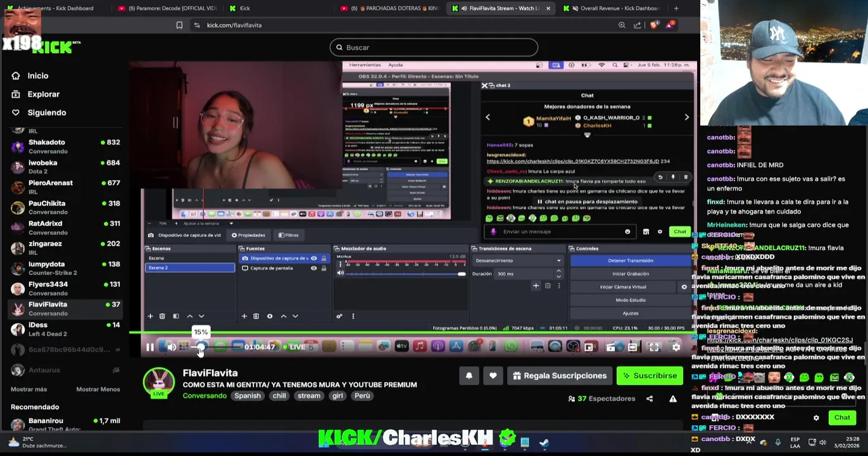Mute Mic/Aux speaker icon in OBS mixer

[x=341, y=274]
